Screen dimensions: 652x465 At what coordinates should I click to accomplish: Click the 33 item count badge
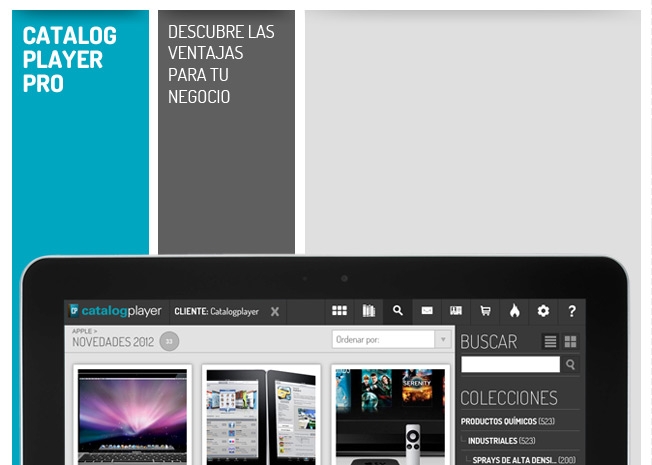click(x=169, y=341)
